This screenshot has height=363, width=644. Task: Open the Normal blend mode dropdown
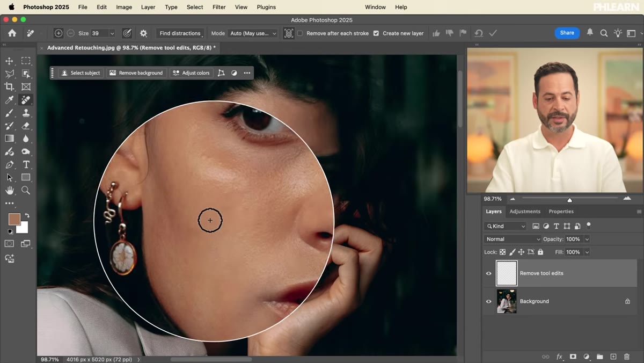click(x=513, y=239)
